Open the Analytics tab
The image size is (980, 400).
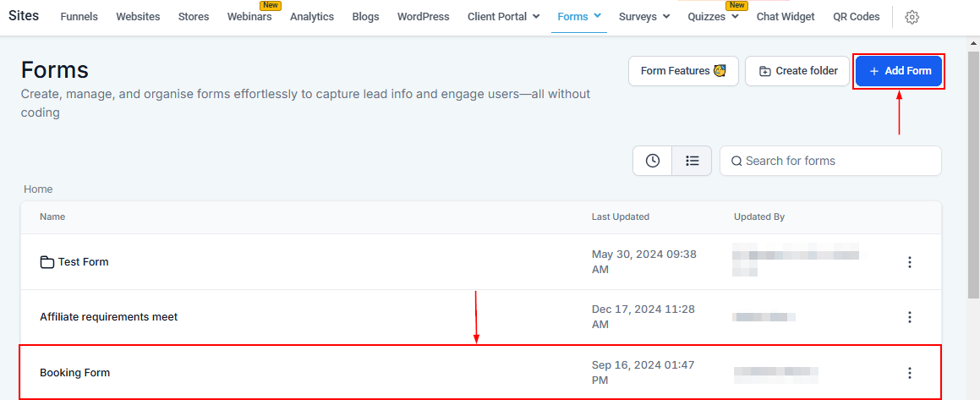pyautogui.click(x=312, y=17)
